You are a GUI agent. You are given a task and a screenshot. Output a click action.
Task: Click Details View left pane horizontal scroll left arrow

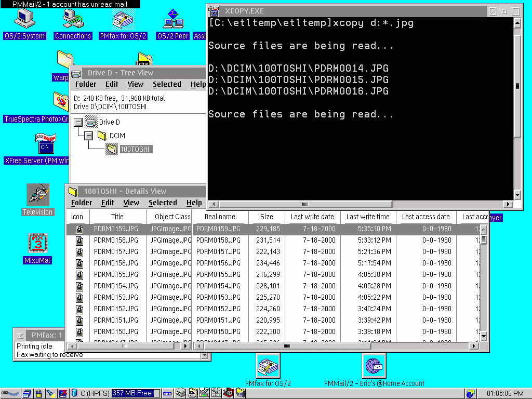click(72, 346)
